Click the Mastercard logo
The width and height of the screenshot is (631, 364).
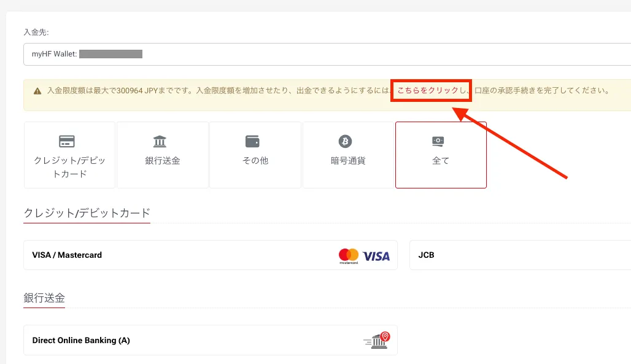pyautogui.click(x=348, y=255)
